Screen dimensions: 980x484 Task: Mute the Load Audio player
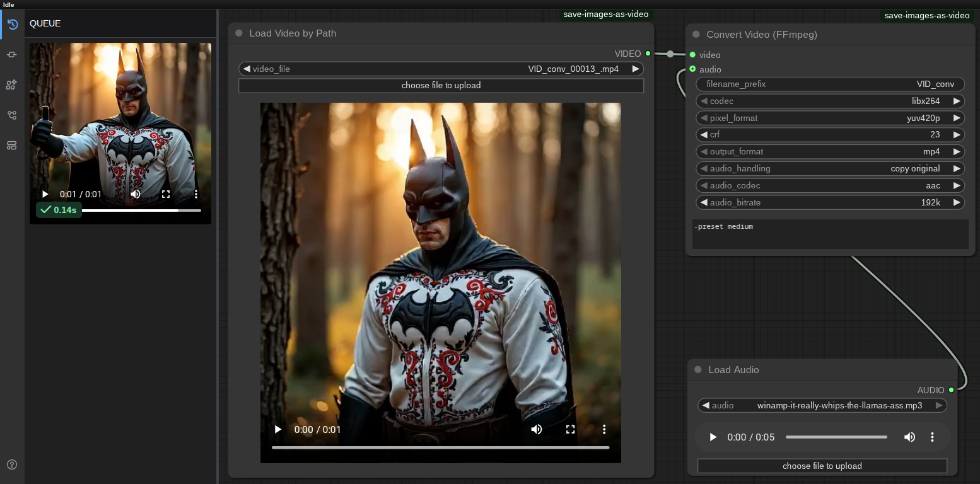910,437
